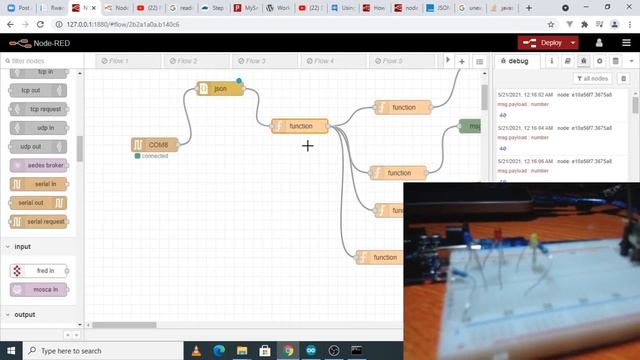The width and height of the screenshot is (640, 360).
Task: Click the first debug message value 40
Action: (x=503, y=116)
